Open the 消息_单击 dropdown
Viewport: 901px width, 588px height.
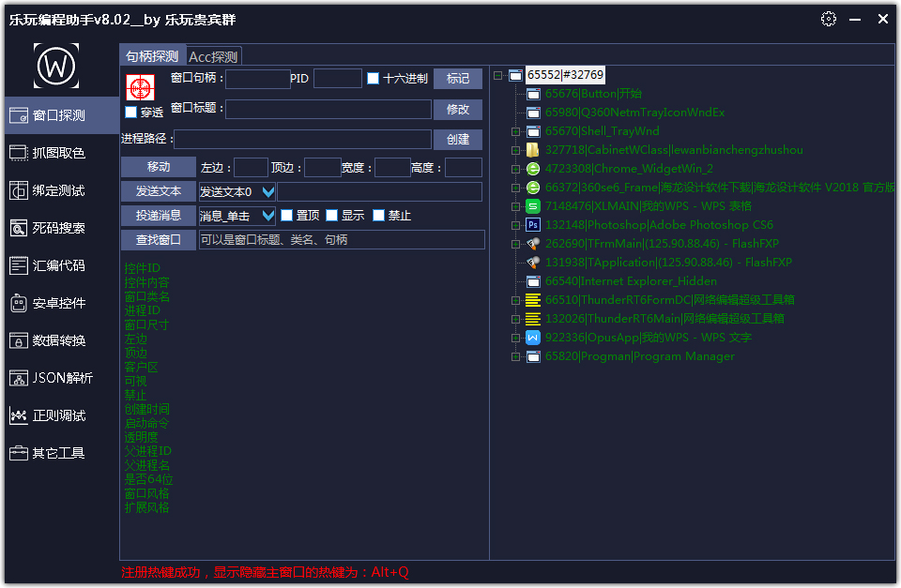click(267, 216)
